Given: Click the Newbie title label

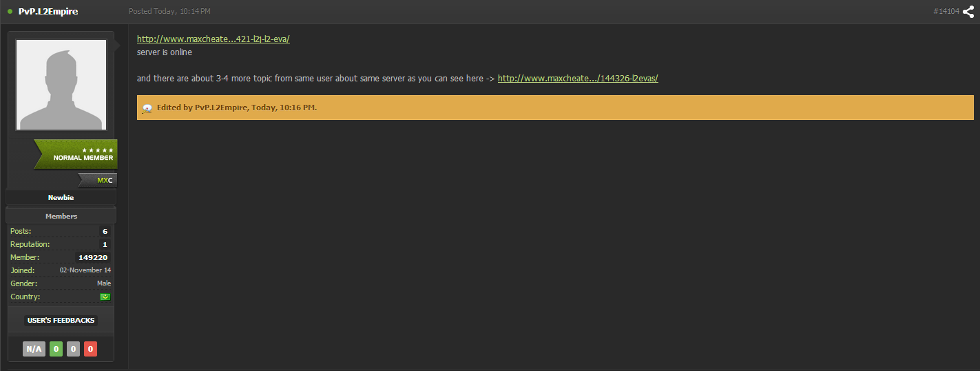Looking at the screenshot, I should point(61,198).
